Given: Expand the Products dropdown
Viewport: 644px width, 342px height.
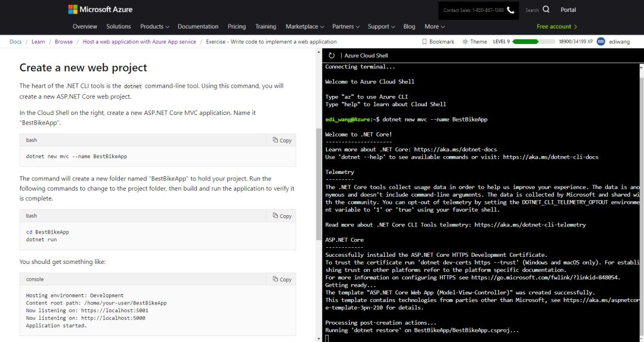Looking at the screenshot, I should click(154, 26).
